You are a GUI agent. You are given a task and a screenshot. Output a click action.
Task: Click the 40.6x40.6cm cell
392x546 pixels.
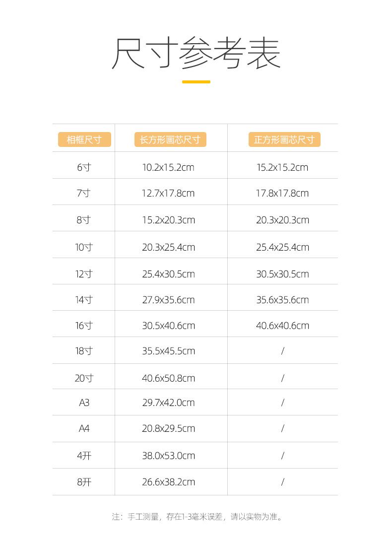tap(282, 326)
